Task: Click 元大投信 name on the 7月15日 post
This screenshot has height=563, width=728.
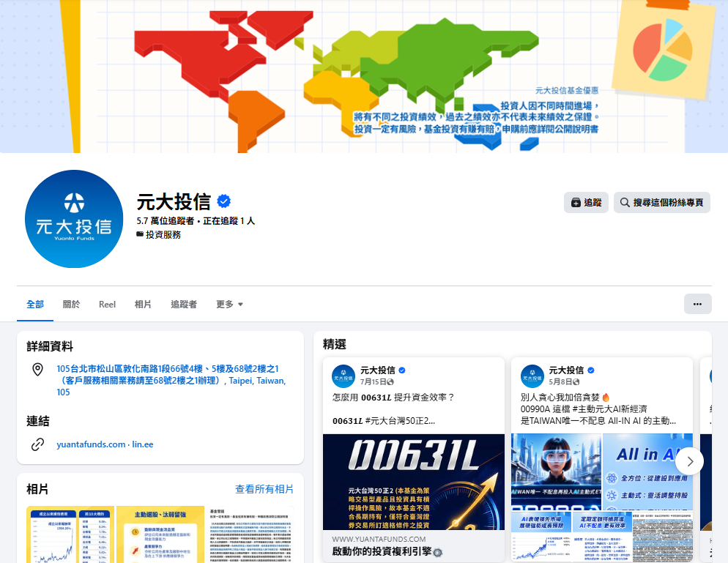Action: coord(377,370)
